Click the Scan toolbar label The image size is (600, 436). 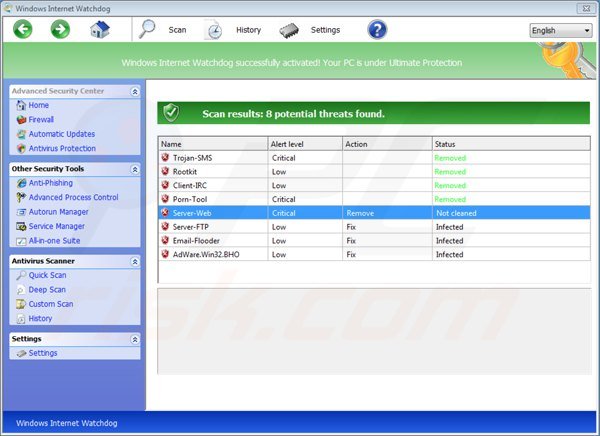tap(177, 30)
